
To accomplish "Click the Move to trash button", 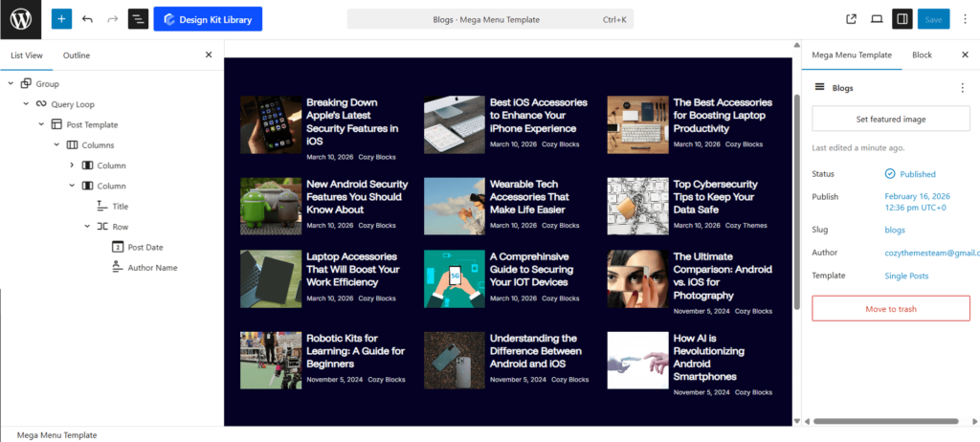I will tap(890, 309).
